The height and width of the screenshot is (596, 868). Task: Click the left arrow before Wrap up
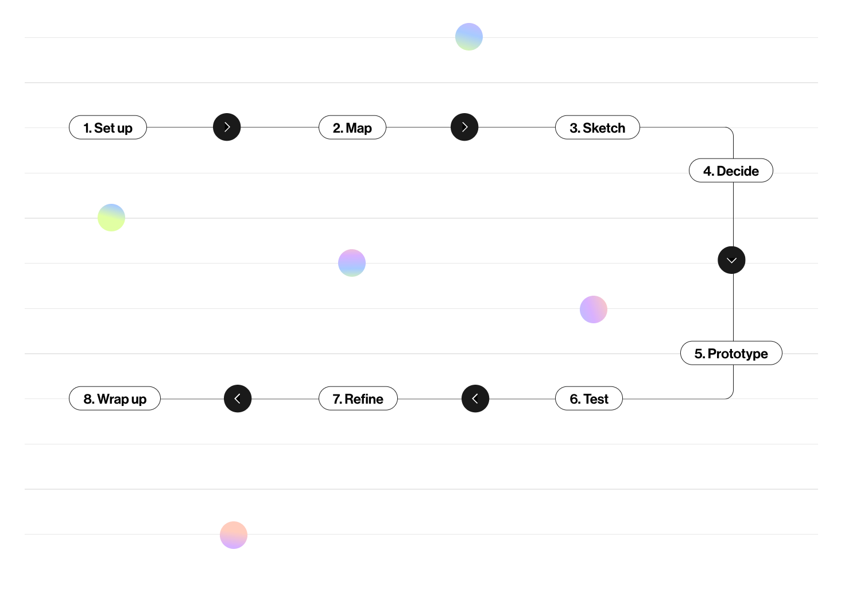click(238, 398)
